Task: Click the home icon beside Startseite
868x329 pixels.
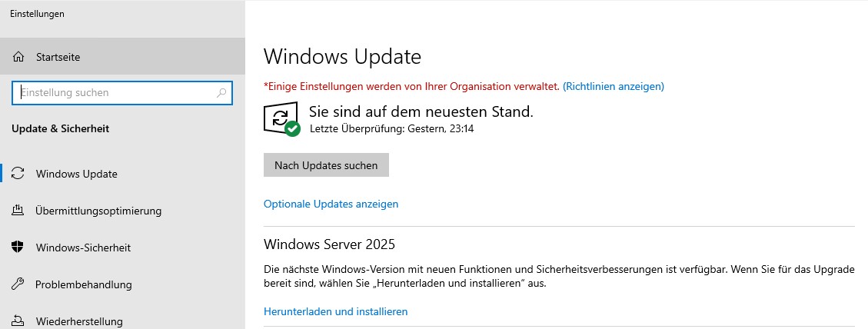Action: click(x=19, y=57)
